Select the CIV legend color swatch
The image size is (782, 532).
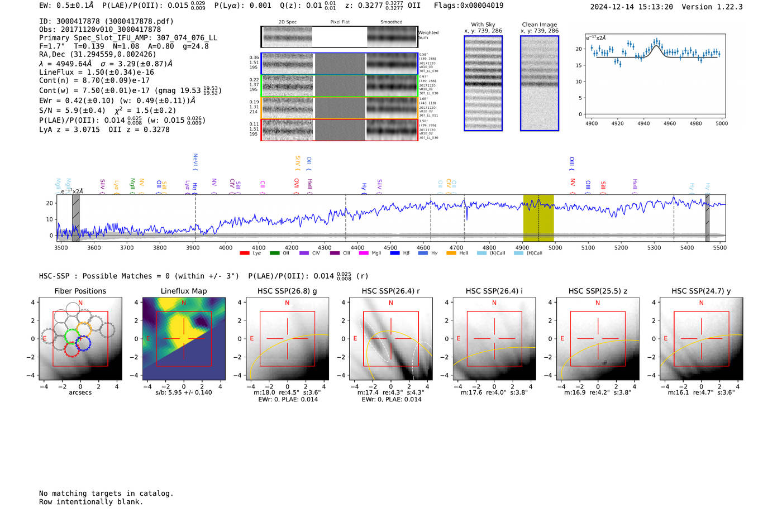304,253
